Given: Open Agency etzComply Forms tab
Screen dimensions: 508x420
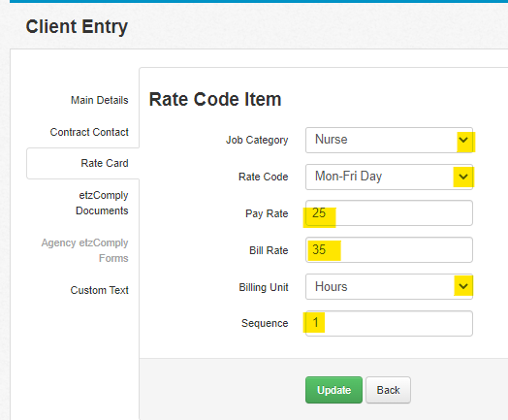Looking at the screenshot, I should 84,250.
